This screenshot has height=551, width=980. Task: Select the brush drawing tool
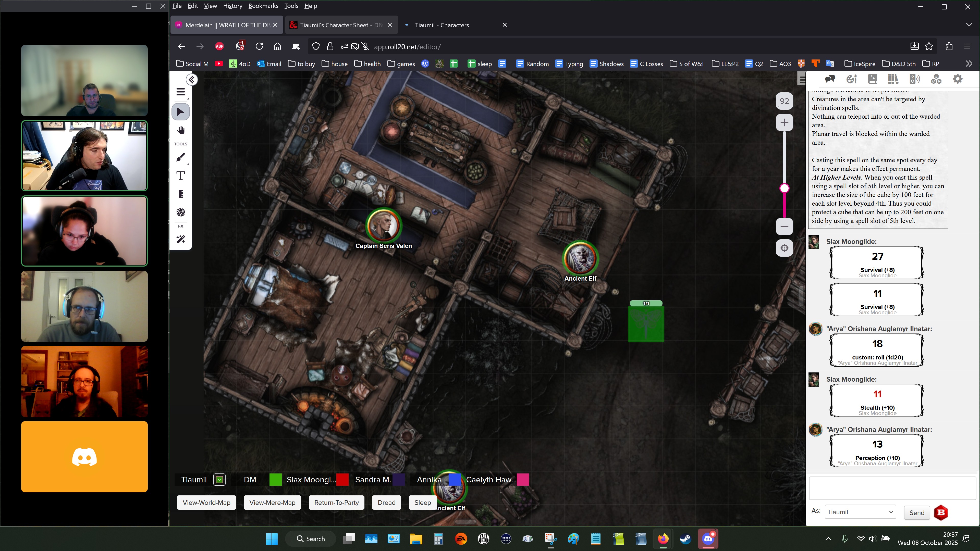[x=181, y=157]
